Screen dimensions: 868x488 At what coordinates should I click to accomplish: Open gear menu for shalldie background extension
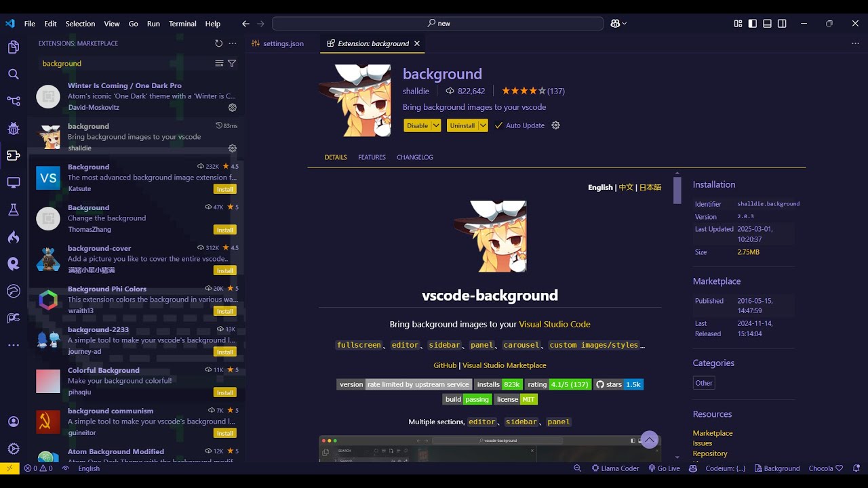pos(233,148)
